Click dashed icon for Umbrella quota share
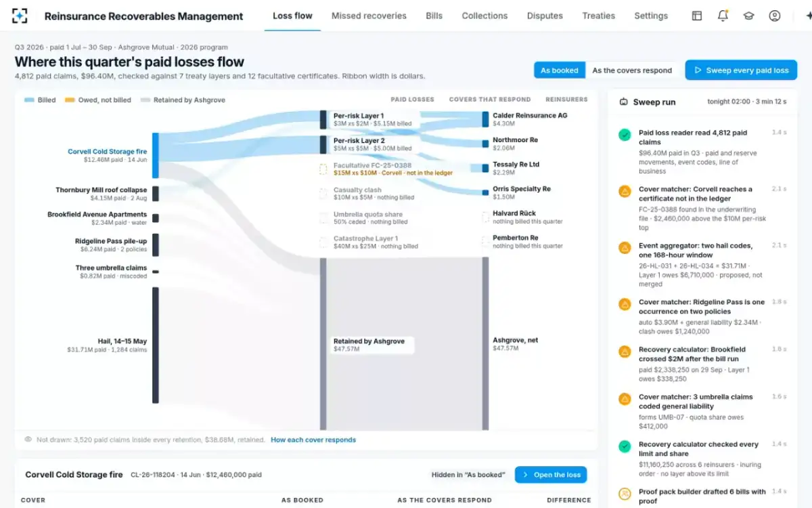Screen dimensions: 812x508 pyautogui.click(x=323, y=218)
